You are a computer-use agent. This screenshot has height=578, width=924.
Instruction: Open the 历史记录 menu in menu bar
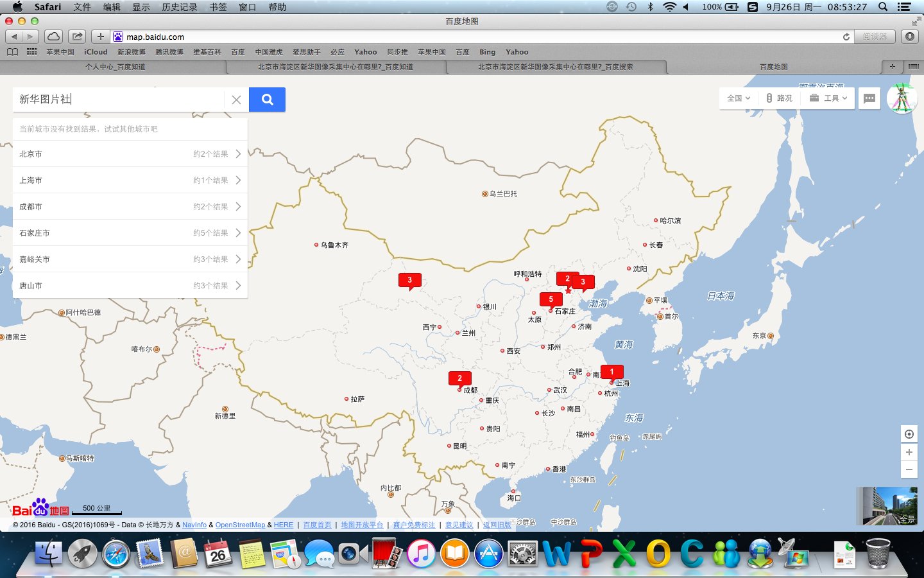[179, 7]
